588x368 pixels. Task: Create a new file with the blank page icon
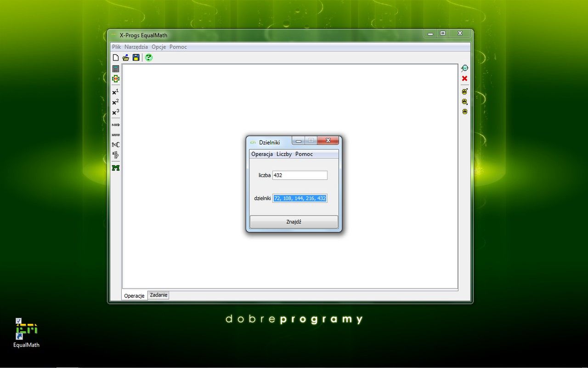116,57
